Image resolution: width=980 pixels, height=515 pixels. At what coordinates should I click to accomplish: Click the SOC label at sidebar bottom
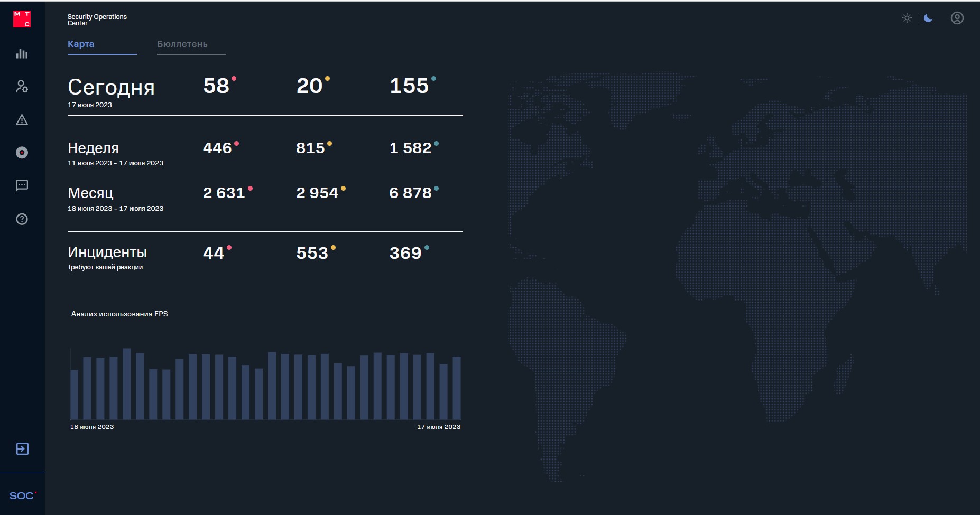tap(22, 495)
